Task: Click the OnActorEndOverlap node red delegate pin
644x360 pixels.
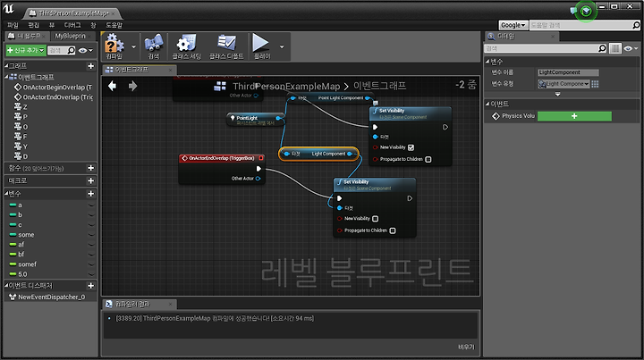Action: click(x=261, y=158)
